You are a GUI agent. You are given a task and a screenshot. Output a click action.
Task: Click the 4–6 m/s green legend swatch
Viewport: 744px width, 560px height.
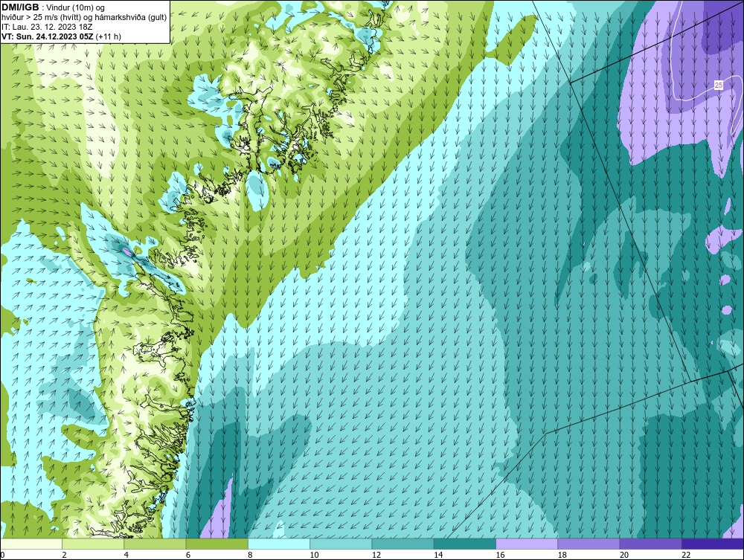pyautogui.click(x=155, y=544)
